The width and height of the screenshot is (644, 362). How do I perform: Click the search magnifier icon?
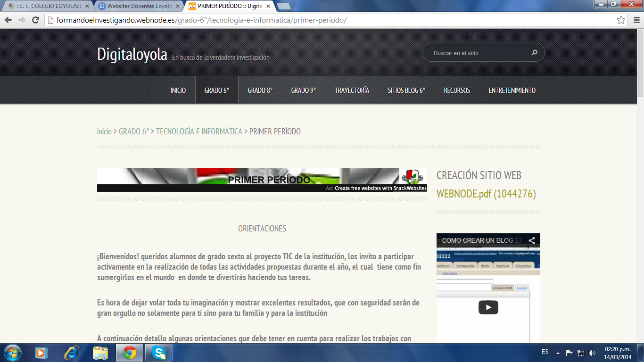(534, 53)
